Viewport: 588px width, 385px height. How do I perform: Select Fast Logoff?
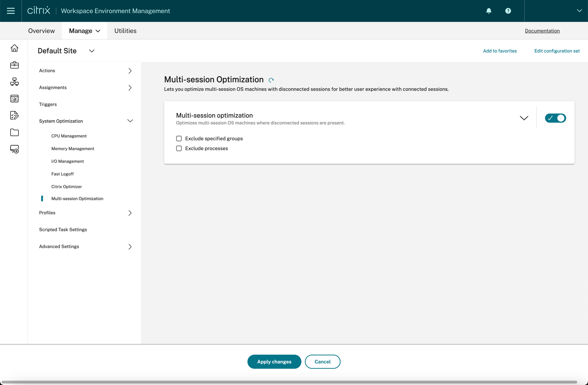pyautogui.click(x=63, y=174)
